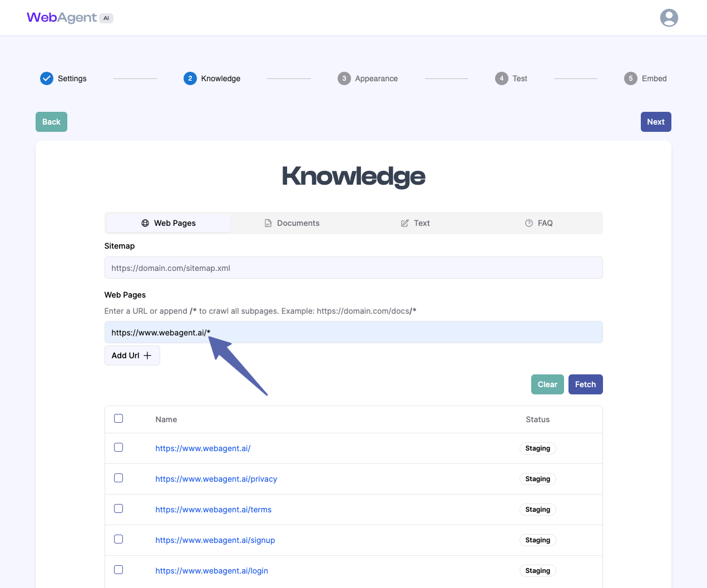Screen dimensions: 707x588
Task: Open the https://www.webagent.ai/login link
Action: coord(212,571)
